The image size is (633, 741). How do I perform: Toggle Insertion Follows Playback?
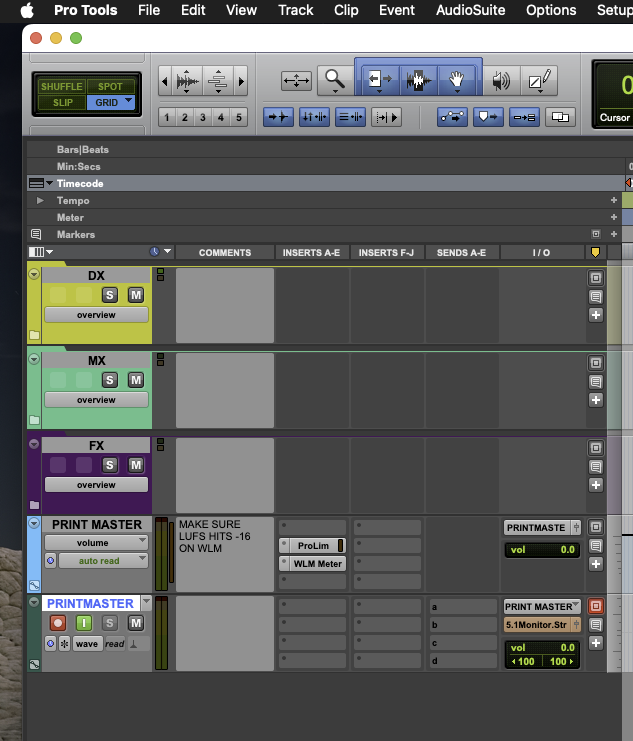pos(386,117)
